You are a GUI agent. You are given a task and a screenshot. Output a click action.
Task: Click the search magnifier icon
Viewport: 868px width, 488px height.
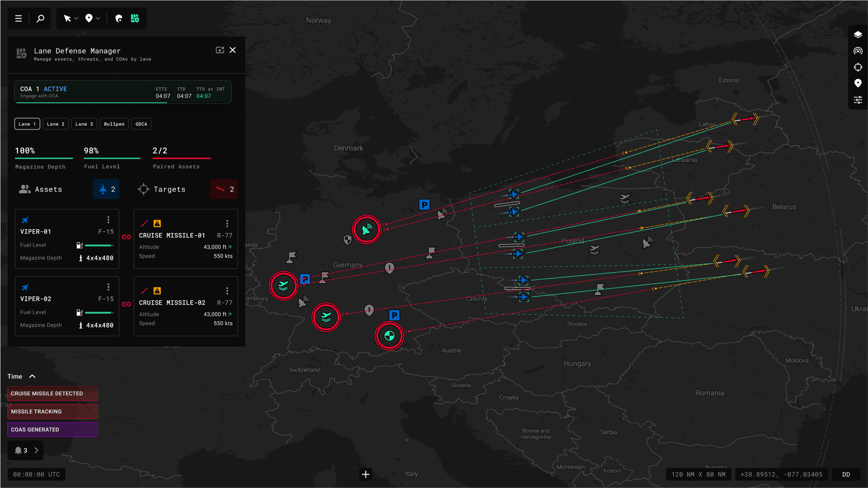pyautogui.click(x=40, y=19)
